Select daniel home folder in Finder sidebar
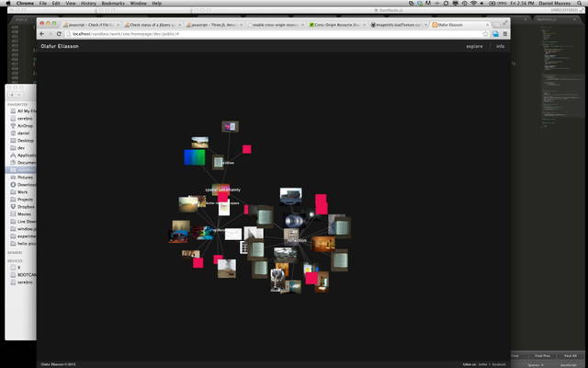Image resolution: width=588 pixels, height=368 pixels. [20, 133]
